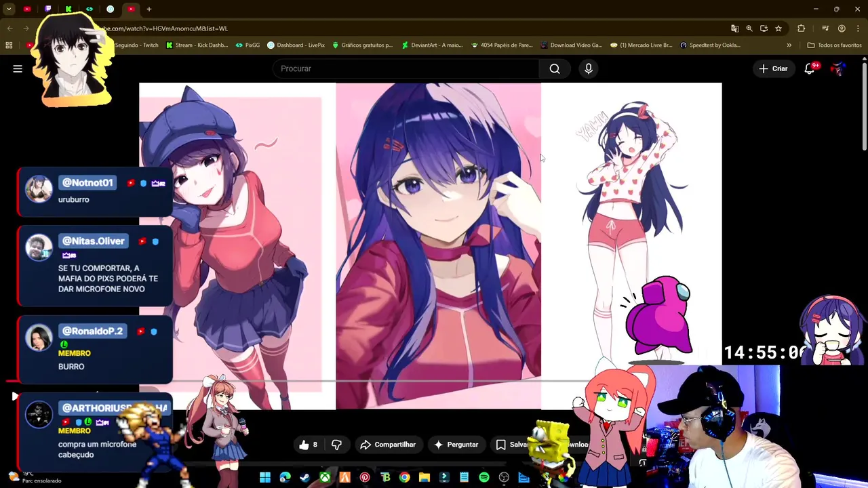This screenshot has width=868, height=488.
Task: Open OBS Studio from the taskbar
Action: pyautogui.click(x=504, y=478)
